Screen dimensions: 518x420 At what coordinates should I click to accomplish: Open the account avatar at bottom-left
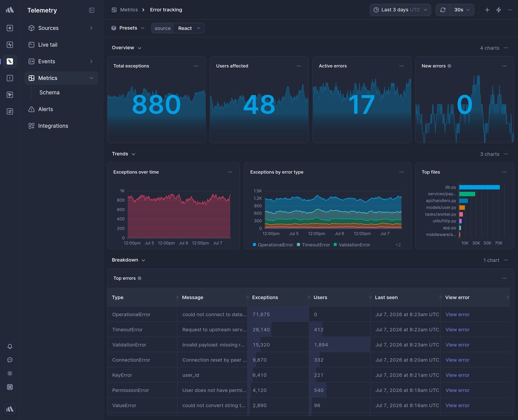(x=10, y=409)
